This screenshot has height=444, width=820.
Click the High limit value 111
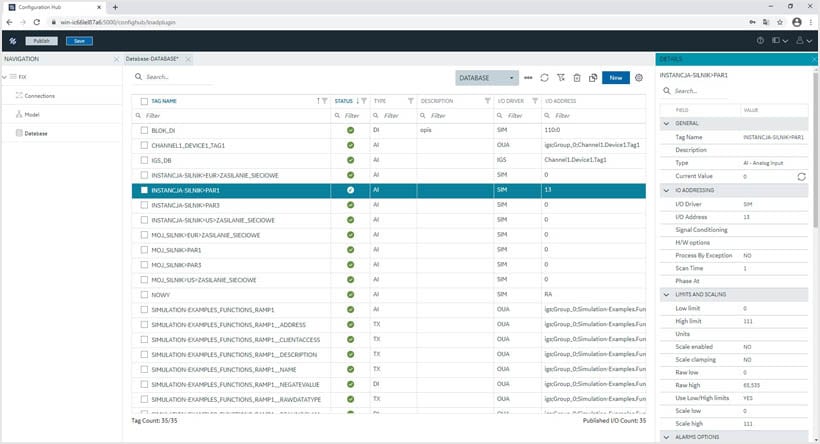click(x=748, y=321)
